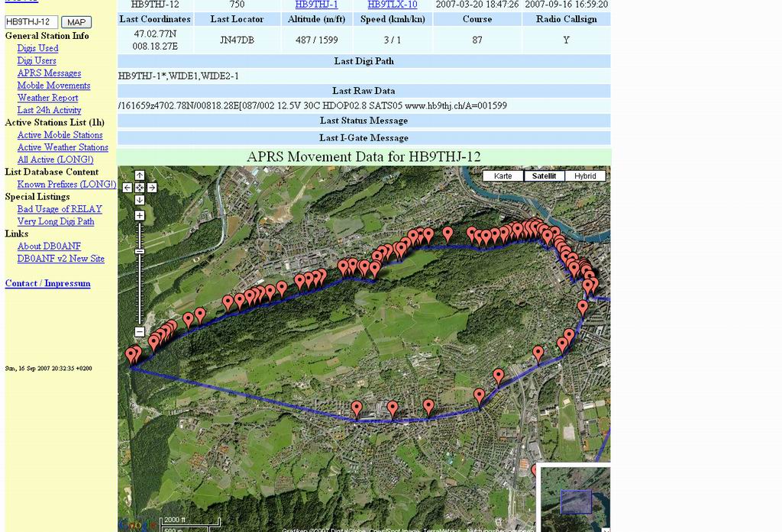Screen dimensions: 782x532
Task: Click the Last Coordinates column header
Action: [x=155, y=19]
